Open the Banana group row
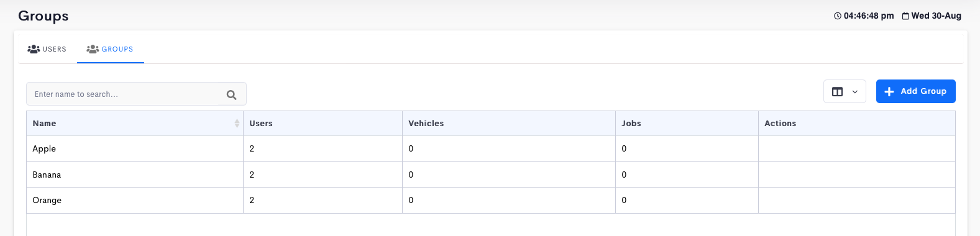980x236 pixels. pyautogui.click(x=490, y=175)
